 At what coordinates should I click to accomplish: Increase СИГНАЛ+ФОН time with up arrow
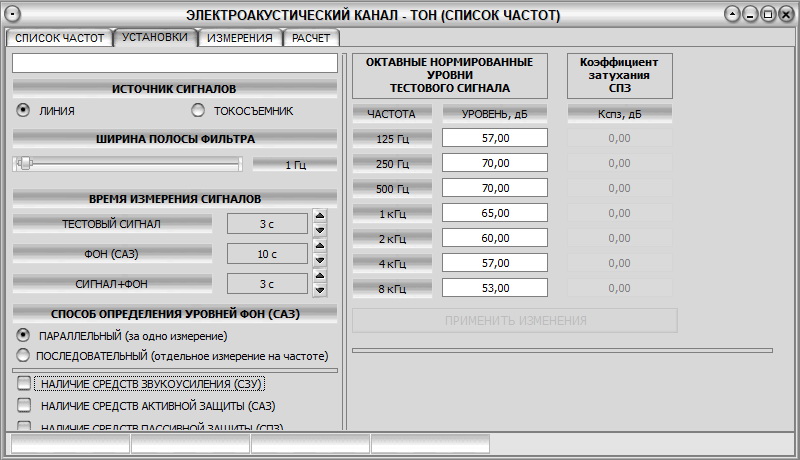click(x=320, y=277)
